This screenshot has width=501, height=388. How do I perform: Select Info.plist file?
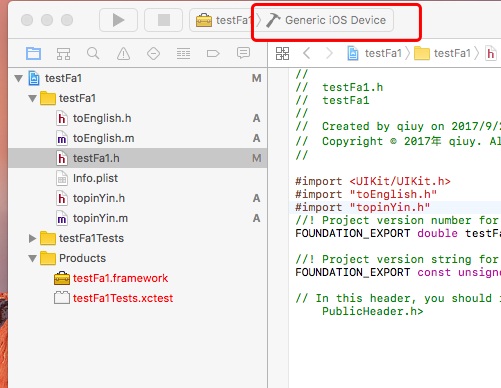[137, 178]
